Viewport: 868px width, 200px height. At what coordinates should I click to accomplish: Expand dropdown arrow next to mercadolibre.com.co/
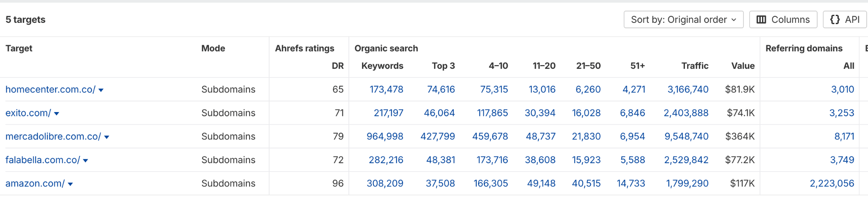(106, 137)
